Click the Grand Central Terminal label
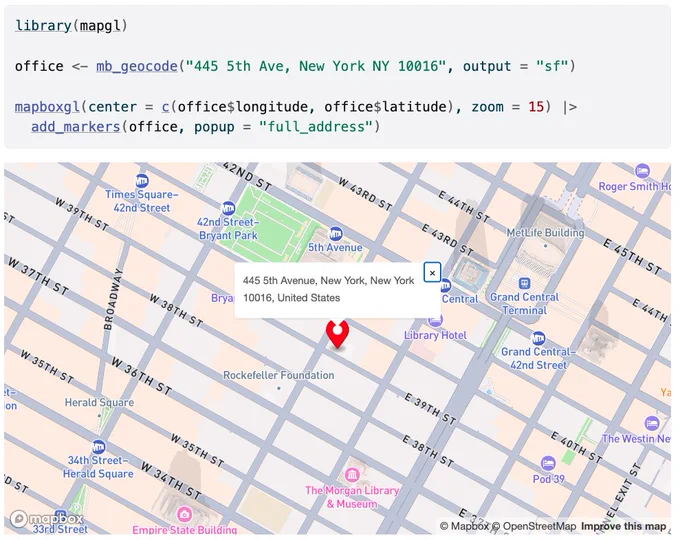Screen dimensions: 680x540 [524, 304]
